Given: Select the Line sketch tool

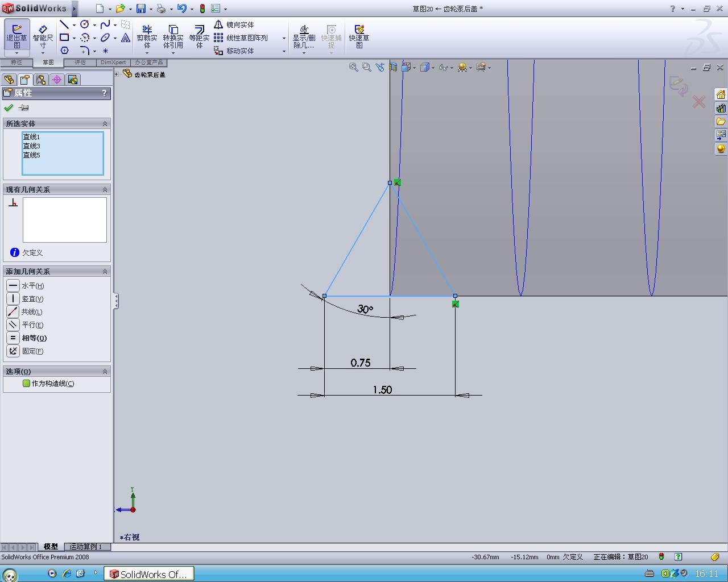Looking at the screenshot, I should click(64, 24).
